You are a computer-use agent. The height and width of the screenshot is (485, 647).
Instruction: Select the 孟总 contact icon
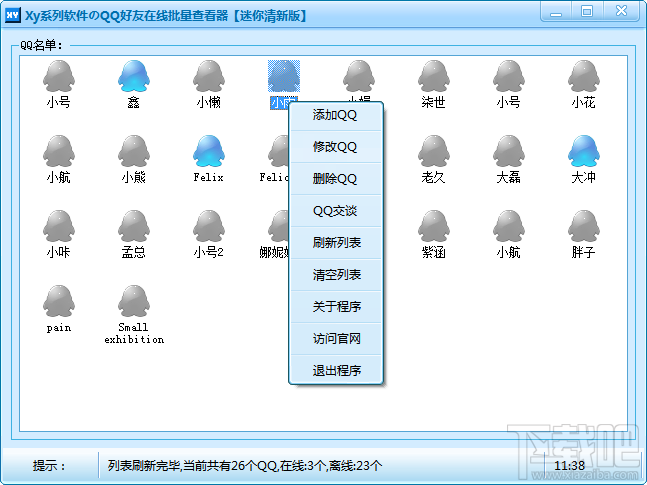134,226
